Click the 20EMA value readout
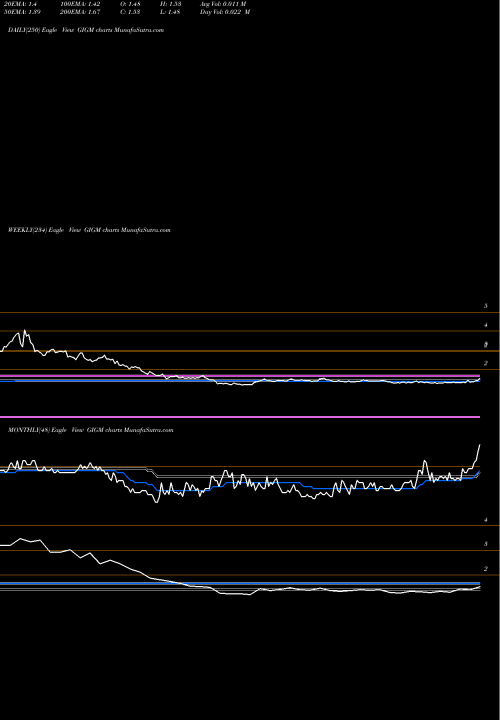The image size is (500, 720). [x=22, y=4]
